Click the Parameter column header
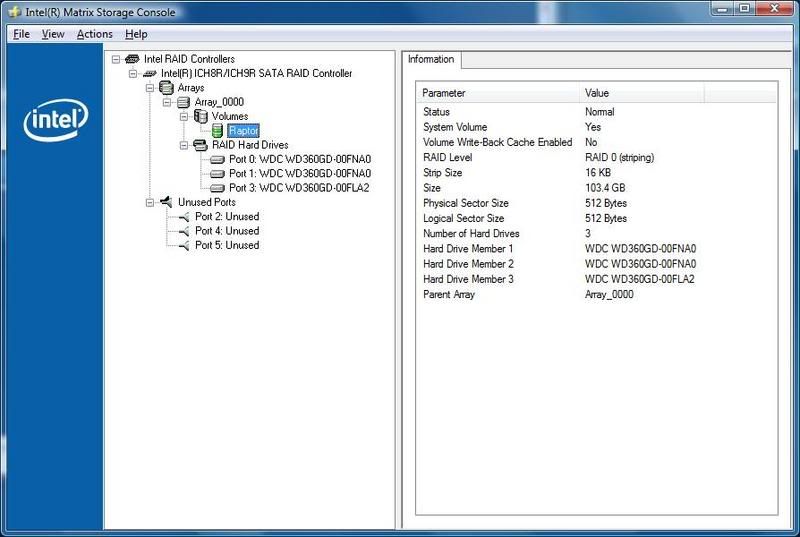 [498, 93]
